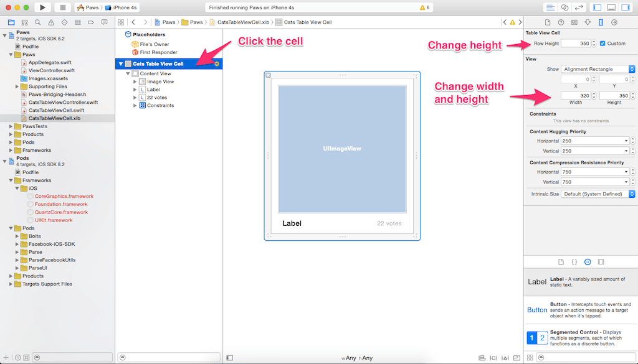The image size is (638, 364).
Task: Click Paws in the editor jump bar
Action: pyautogui.click(x=170, y=21)
